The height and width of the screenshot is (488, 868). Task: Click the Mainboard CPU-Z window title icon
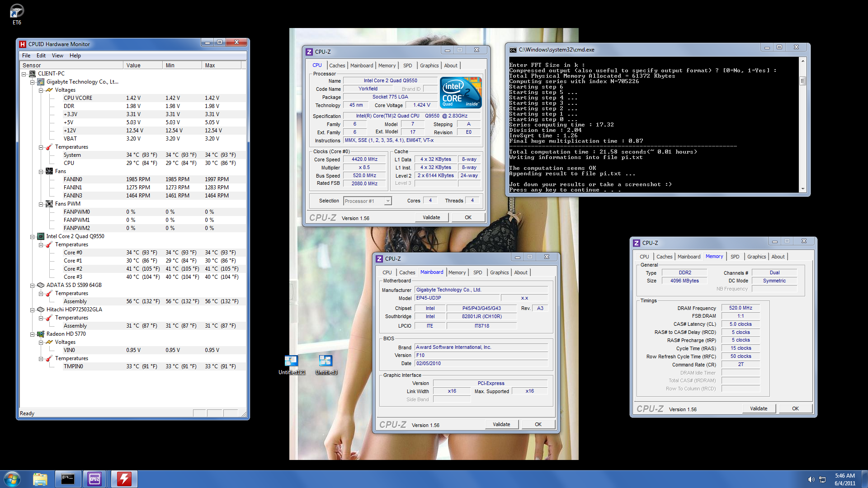point(379,259)
